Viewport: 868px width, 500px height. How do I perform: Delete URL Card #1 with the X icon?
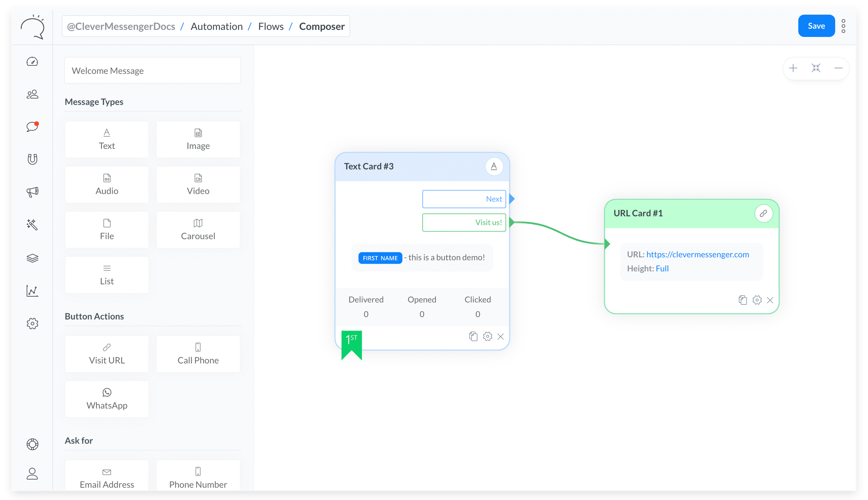[770, 300]
